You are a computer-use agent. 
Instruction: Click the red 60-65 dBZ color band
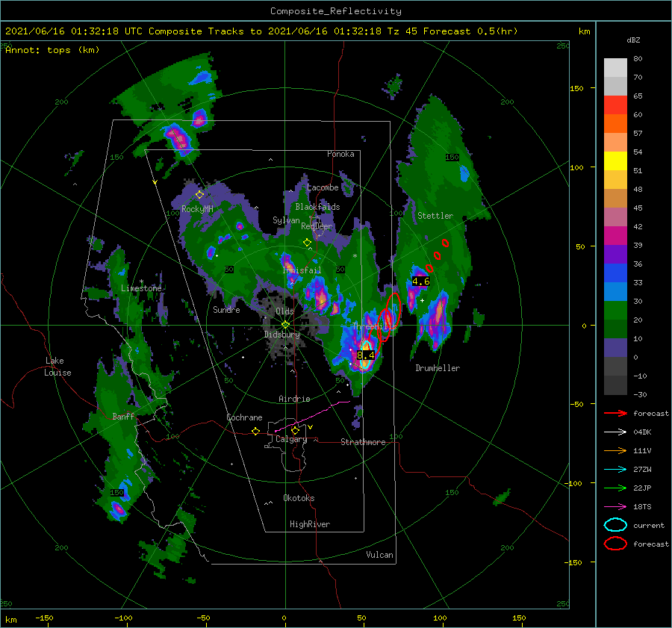tap(615, 105)
